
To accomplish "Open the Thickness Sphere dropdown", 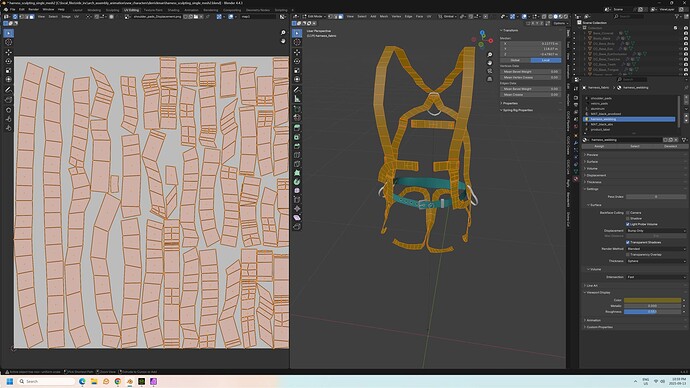I will coord(656,261).
